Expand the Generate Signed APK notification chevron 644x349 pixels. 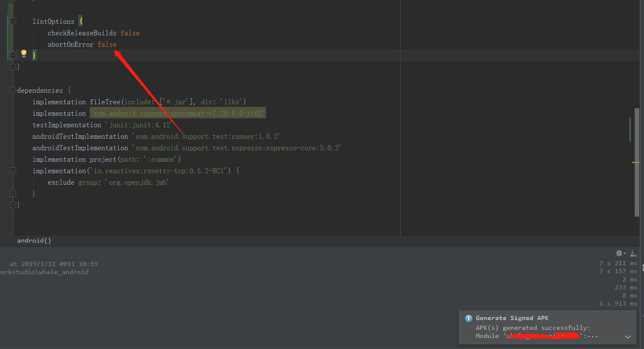point(628,337)
